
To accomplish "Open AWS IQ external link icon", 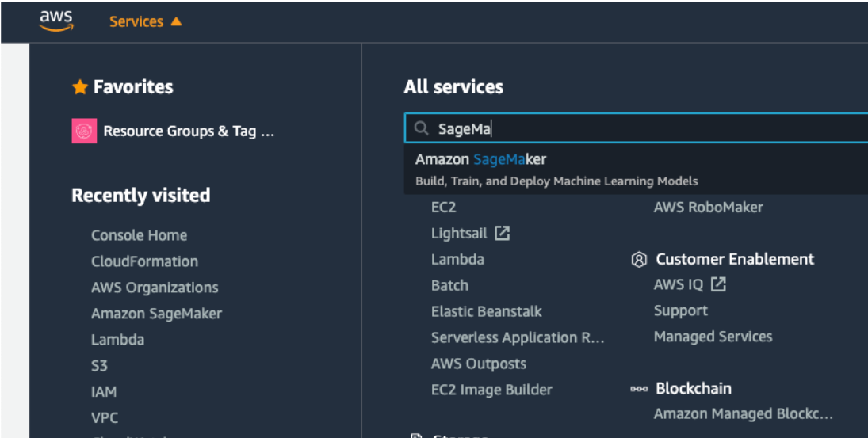I will tap(718, 284).
